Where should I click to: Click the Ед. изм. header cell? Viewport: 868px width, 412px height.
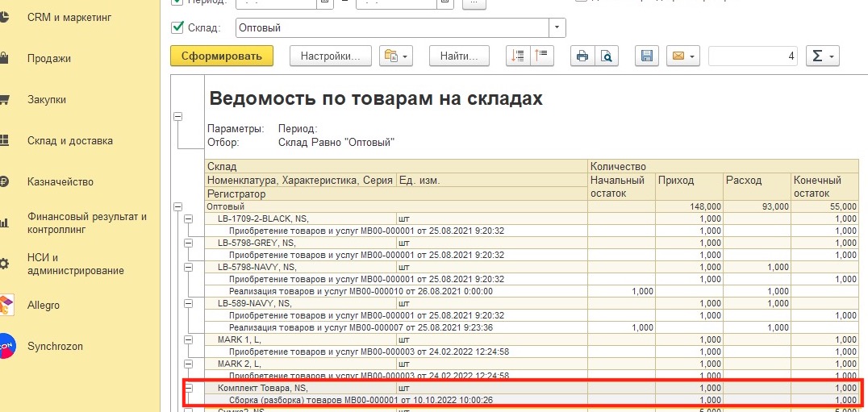coord(492,181)
